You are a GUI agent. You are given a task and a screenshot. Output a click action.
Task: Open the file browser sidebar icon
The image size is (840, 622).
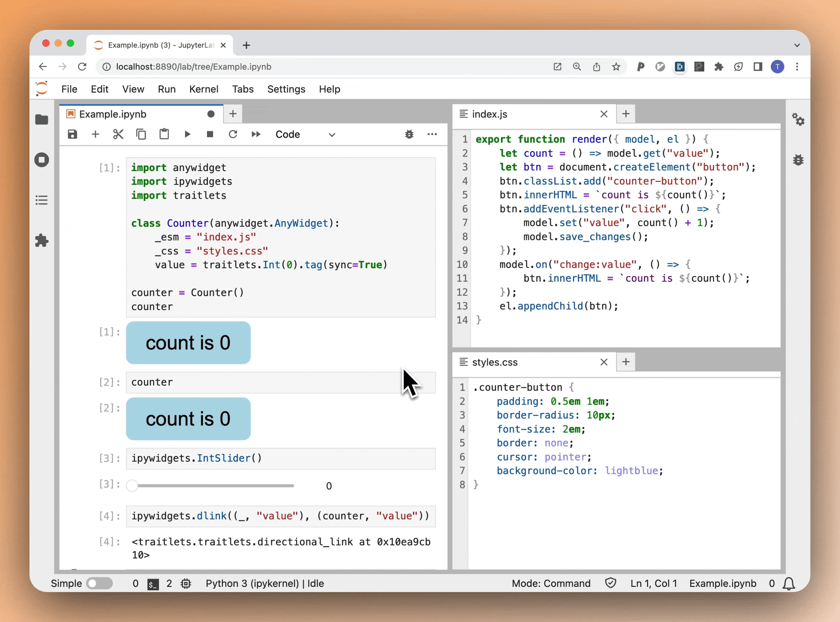pyautogui.click(x=42, y=120)
